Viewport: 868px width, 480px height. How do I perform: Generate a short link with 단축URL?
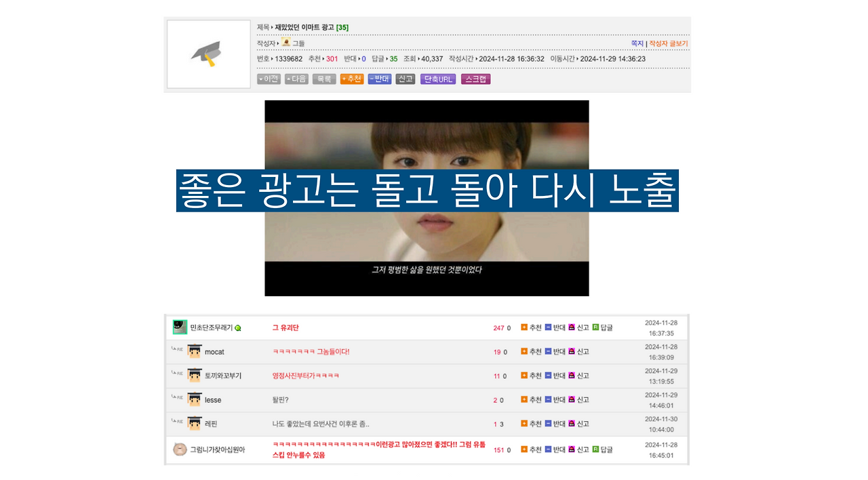pos(437,79)
